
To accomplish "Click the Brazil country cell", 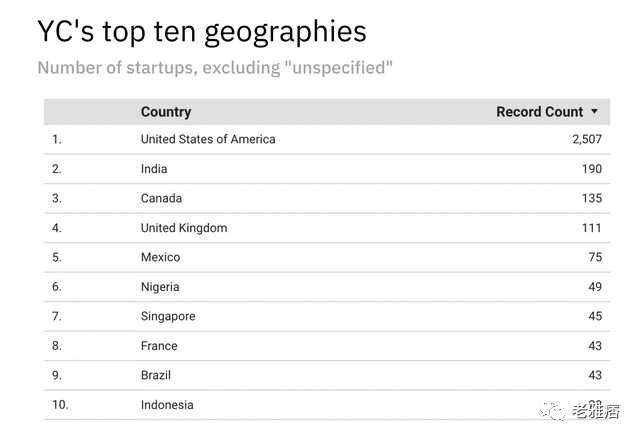I will (x=156, y=375).
